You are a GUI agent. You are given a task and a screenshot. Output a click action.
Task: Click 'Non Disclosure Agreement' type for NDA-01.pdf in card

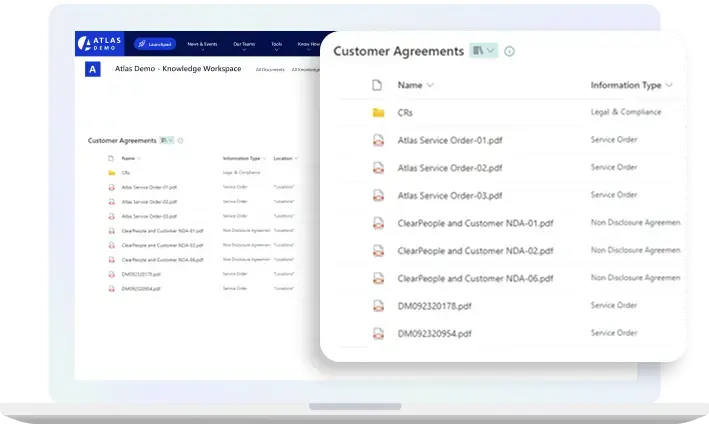(x=635, y=222)
